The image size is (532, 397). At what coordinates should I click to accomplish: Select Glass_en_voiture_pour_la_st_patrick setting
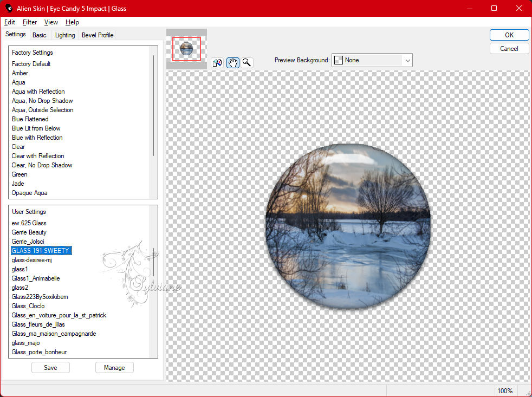[x=59, y=315]
